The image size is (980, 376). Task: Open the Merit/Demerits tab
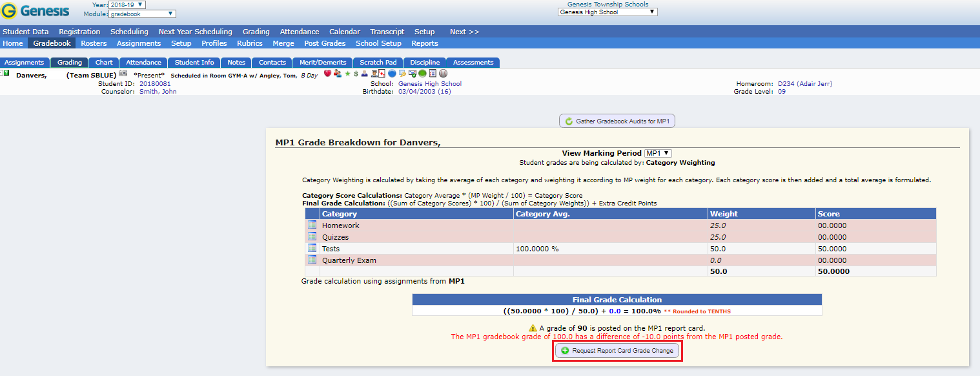(x=322, y=62)
